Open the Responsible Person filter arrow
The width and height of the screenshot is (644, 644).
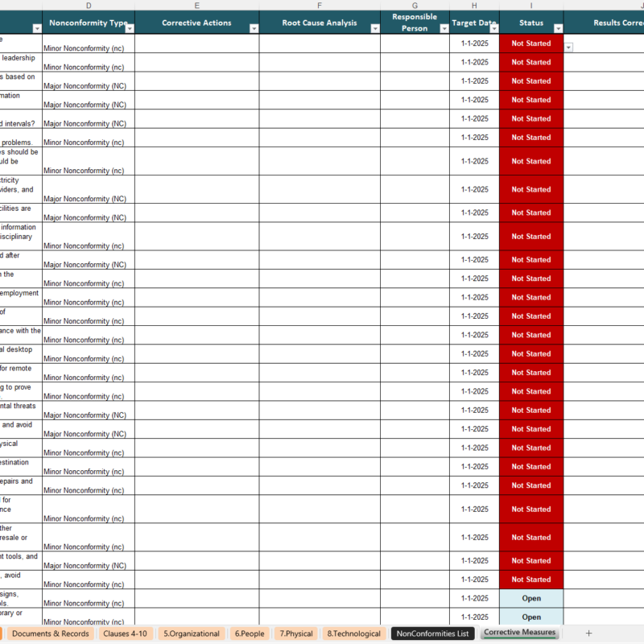click(444, 28)
